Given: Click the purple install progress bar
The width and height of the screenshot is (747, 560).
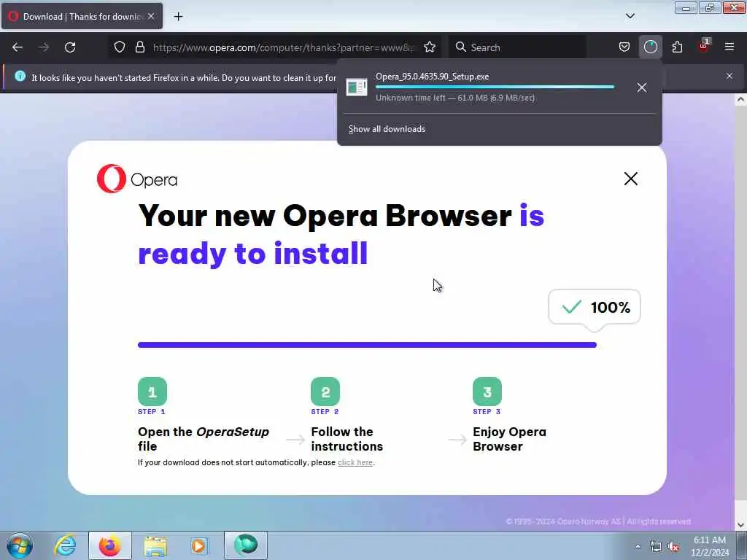Looking at the screenshot, I should [367, 345].
